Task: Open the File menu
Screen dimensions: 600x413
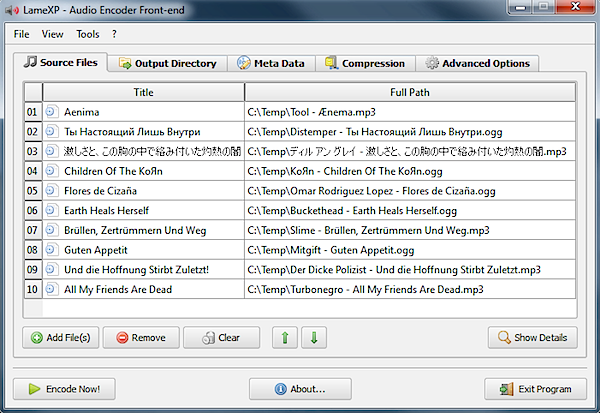Action: pos(21,34)
